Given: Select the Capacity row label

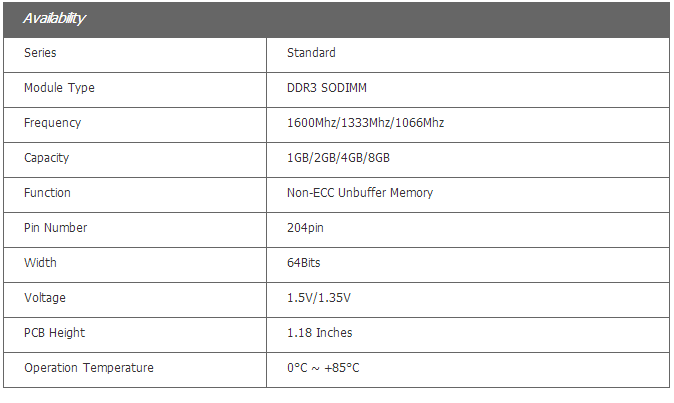Looking at the screenshot, I should pyautogui.click(x=46, y=158).
